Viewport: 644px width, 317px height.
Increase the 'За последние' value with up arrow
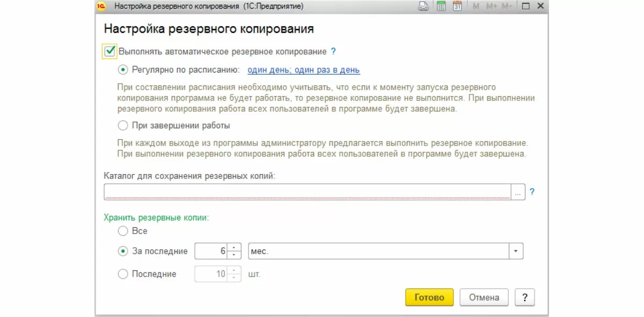pyautogui.click(x=235, y=248)
